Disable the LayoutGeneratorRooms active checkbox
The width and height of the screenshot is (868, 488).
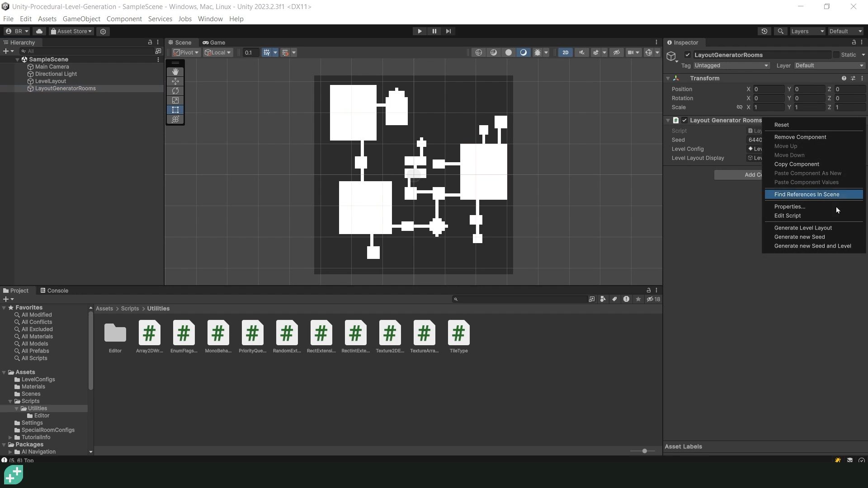click(x=688, y=54)
